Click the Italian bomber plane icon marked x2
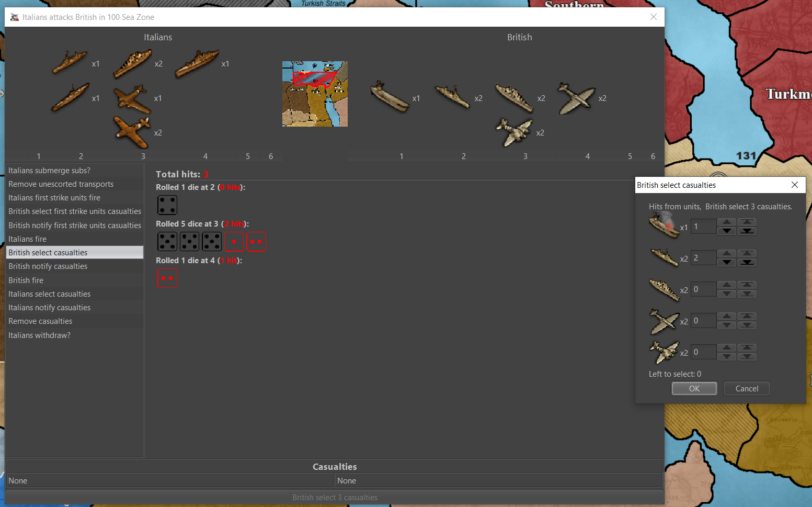 [133, 132]
